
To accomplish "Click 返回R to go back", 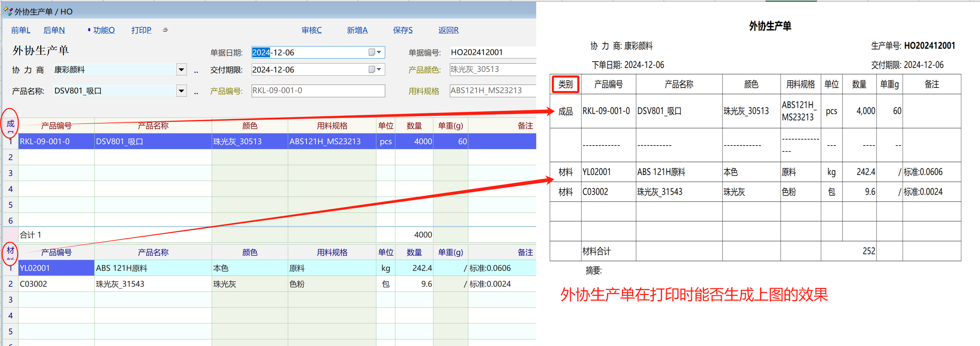I will [448, 30].
